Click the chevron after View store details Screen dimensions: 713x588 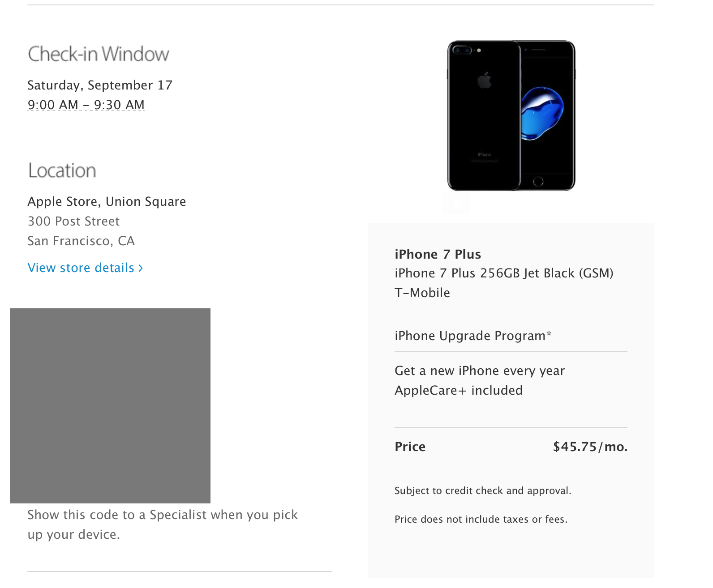click(141, 268)
